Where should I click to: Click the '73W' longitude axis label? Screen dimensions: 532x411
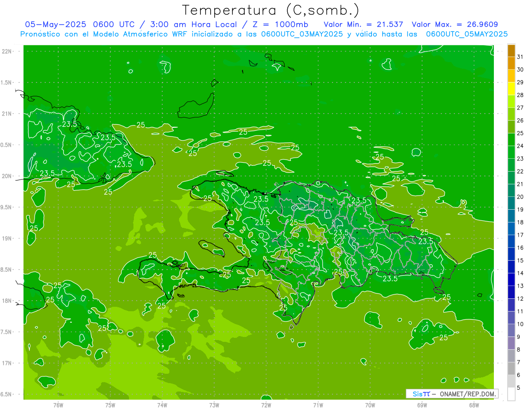click(214, 405)
